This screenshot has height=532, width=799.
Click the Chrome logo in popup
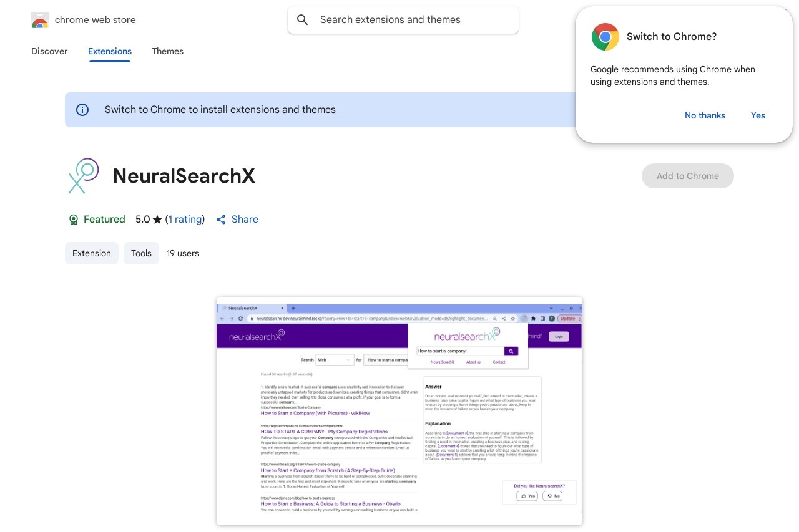click(x=605, y=37)
